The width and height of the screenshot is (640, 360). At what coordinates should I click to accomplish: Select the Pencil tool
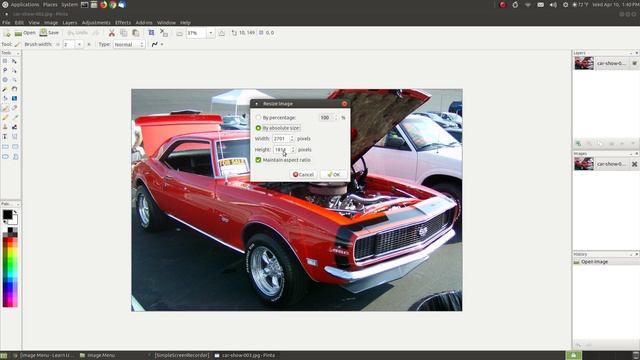pyautogui.click(x=5, y=118)
